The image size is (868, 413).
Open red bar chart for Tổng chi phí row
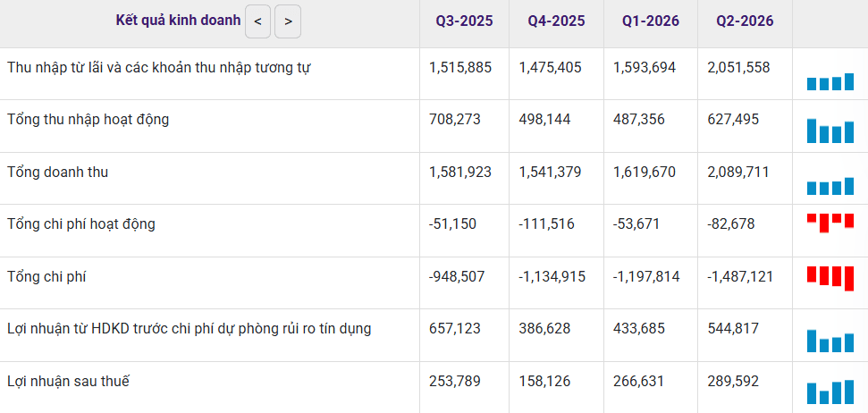830,279
